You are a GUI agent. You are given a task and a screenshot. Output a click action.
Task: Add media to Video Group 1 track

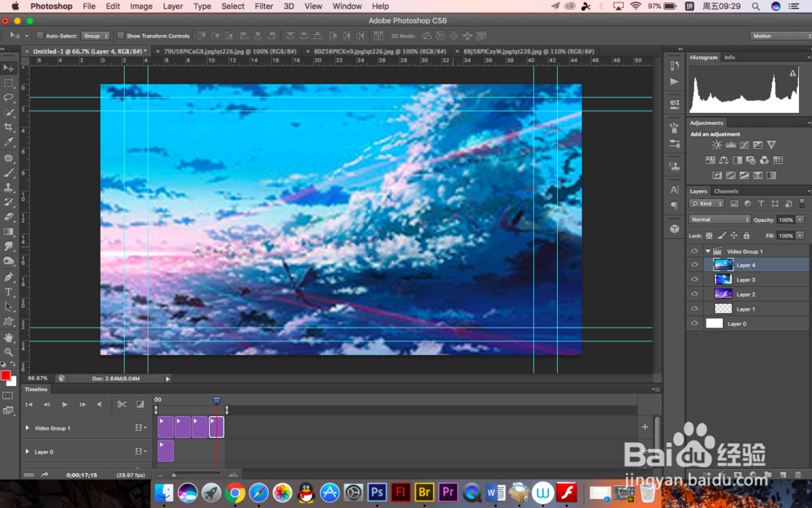coord(646,428)
